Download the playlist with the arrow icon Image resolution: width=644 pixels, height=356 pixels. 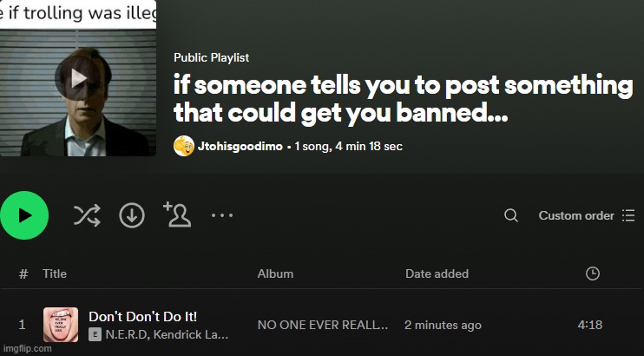point(132,215)
